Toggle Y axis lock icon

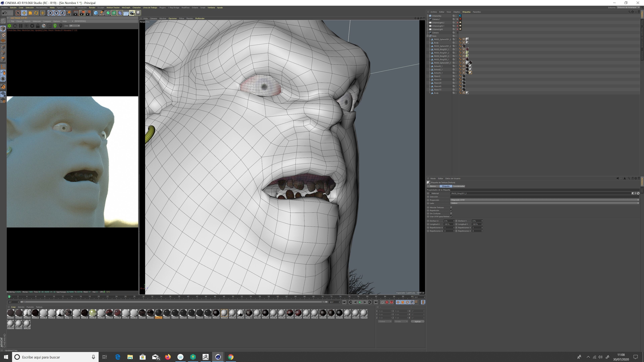coord(57,13)
